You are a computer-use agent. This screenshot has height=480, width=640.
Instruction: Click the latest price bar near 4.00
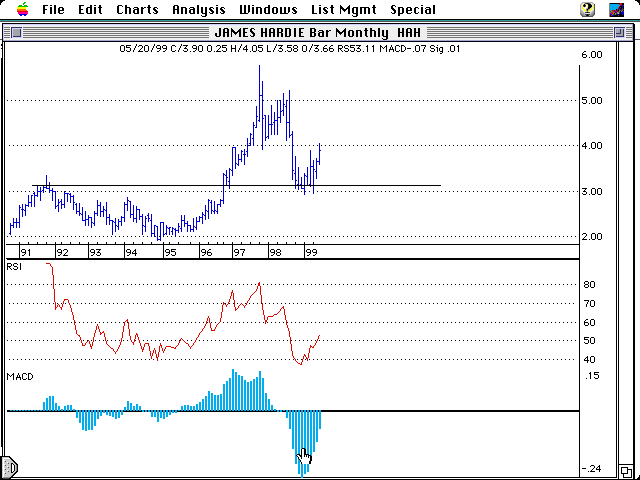click(x=320, y=154)
